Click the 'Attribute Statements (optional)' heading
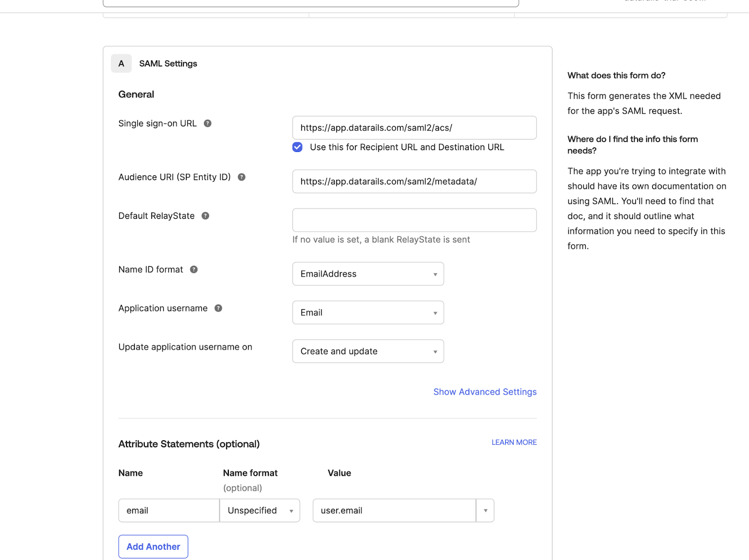Viewport: 749px width, 560px height. pyautogui.click(x=189, y=444)
